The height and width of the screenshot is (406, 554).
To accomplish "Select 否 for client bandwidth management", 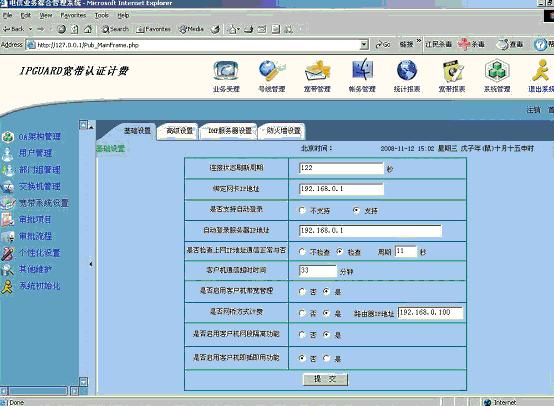I will [x=302, y=292].
